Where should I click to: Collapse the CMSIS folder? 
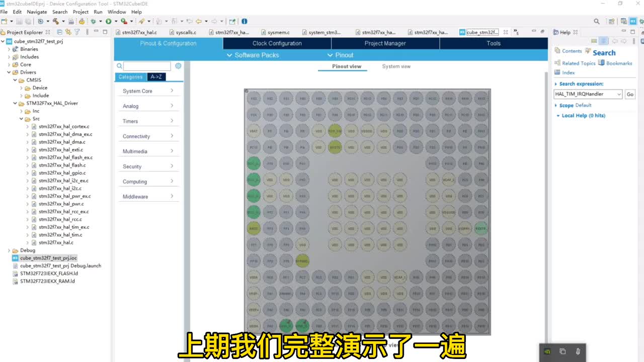pos(15,80)
